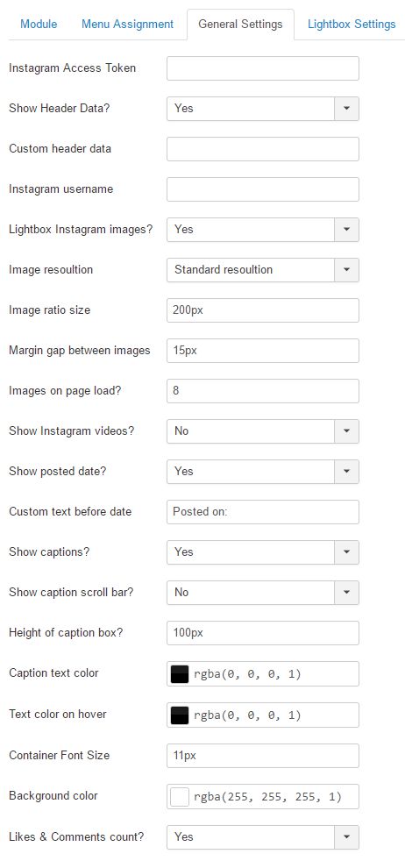Viewport: 405px width, 868px height.
Task: Expand the Show caption scroll bar dropdown
Action: point(263,593)
